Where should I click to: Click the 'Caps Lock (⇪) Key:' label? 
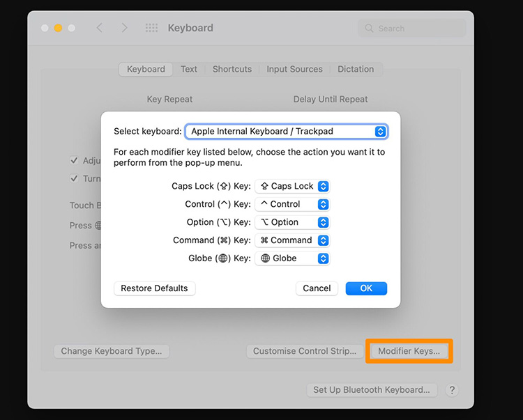click(211, 186)
